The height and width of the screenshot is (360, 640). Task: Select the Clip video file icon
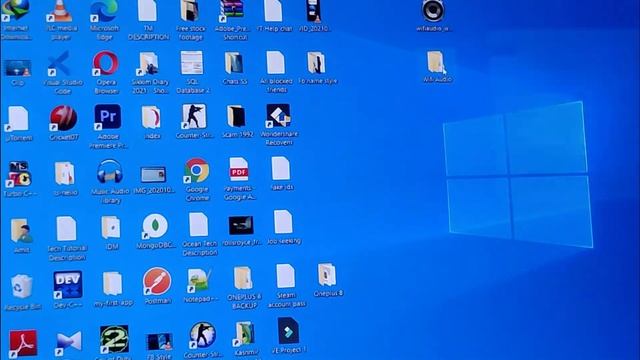pos(17,67)
